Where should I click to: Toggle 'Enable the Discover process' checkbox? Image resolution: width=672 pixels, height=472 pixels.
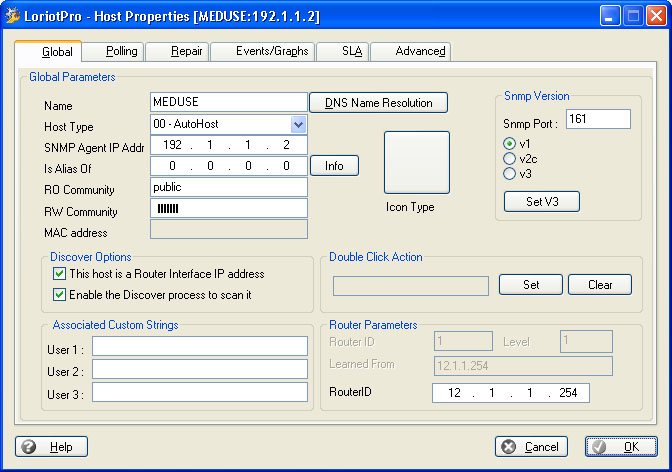pyautogui.click(x=59, y=295)
